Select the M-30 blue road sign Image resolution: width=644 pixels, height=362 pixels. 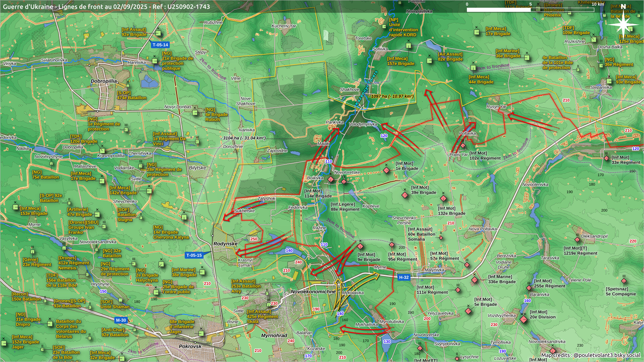tap(121, 320)
